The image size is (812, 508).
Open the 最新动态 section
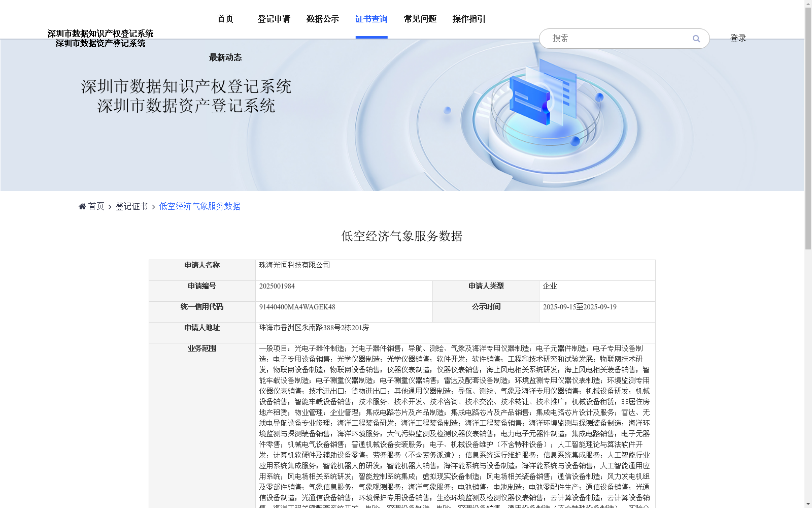[x=225, y=57]
